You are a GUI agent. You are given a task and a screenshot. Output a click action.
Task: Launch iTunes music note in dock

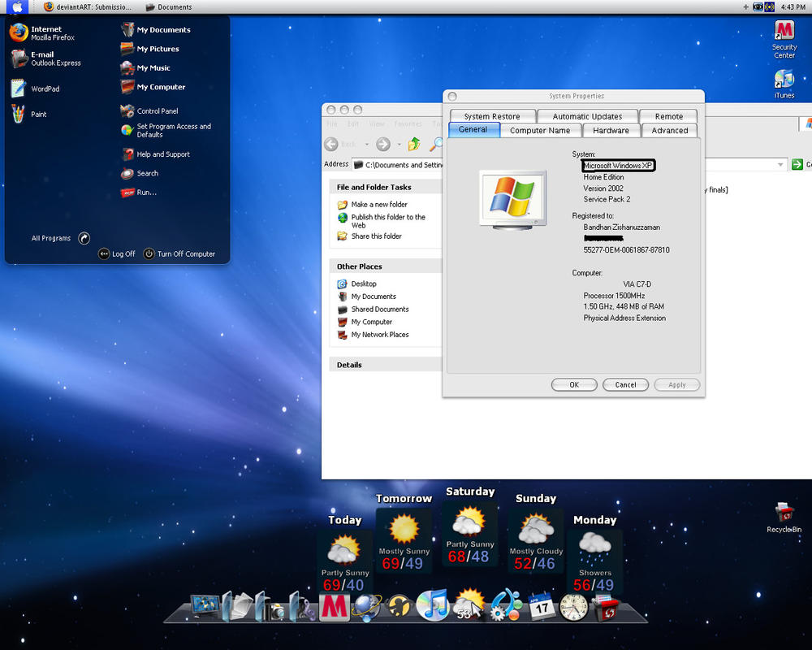click(433, 604)
